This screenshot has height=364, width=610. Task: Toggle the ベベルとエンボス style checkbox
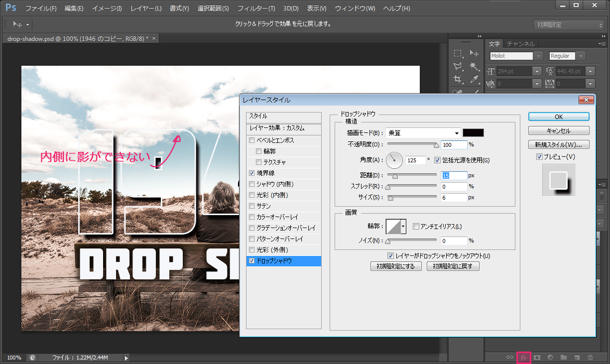(251, 140)
